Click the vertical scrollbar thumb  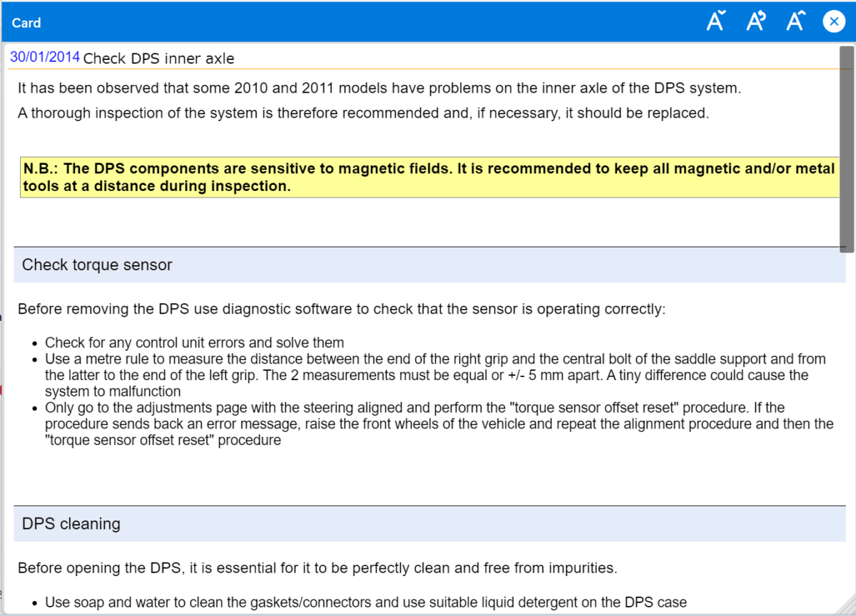click(x=847, y=148)
